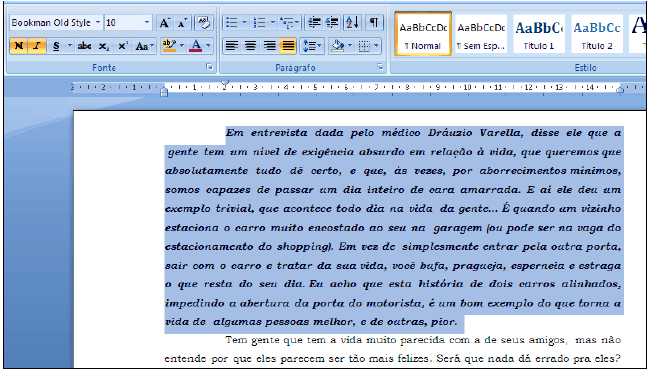Apply subscript formatting
The image size is (650, 374).
click(x=104, y=46)
